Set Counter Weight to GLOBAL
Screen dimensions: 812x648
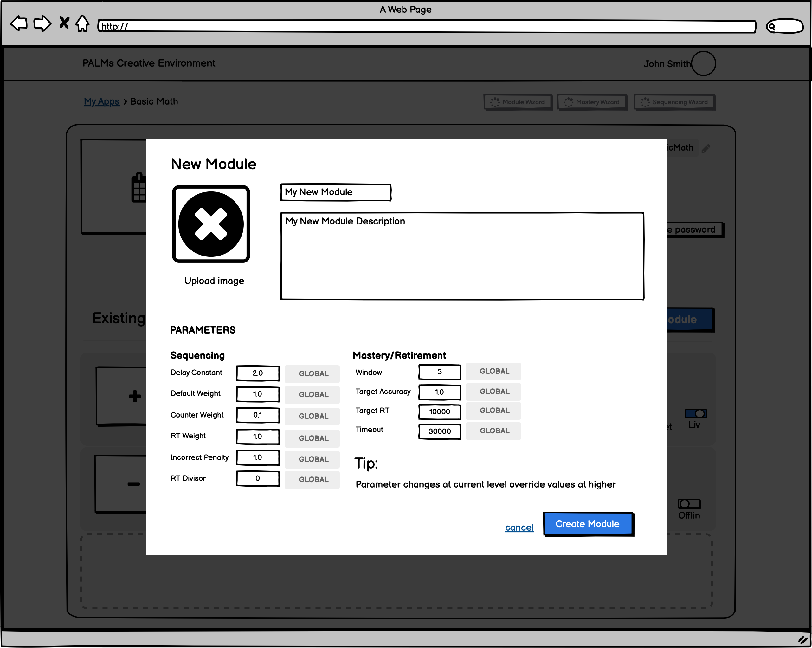click(x=312, y=416)
